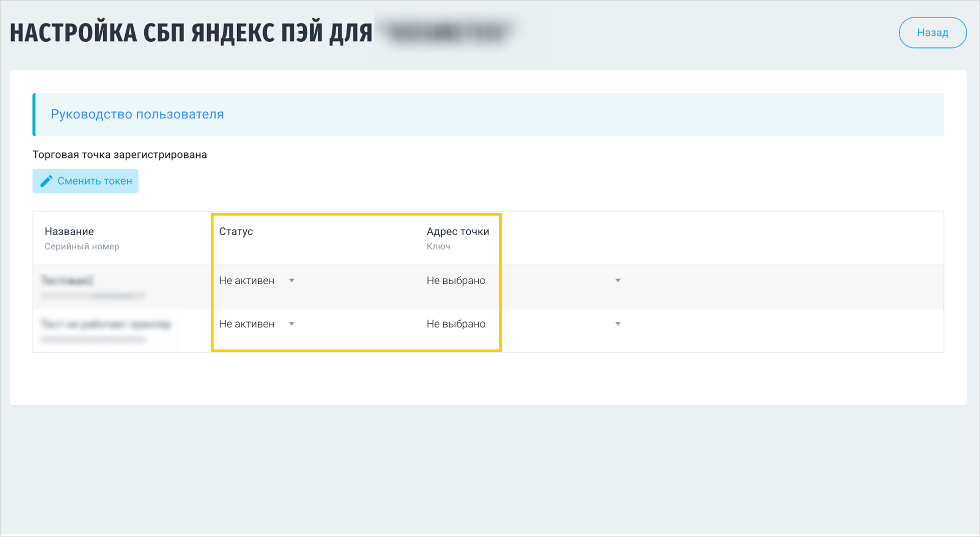The height and width of the screenshot is (537, 980).
Task: Select the second device row's blurred name
Action: (x=105, y=324)
